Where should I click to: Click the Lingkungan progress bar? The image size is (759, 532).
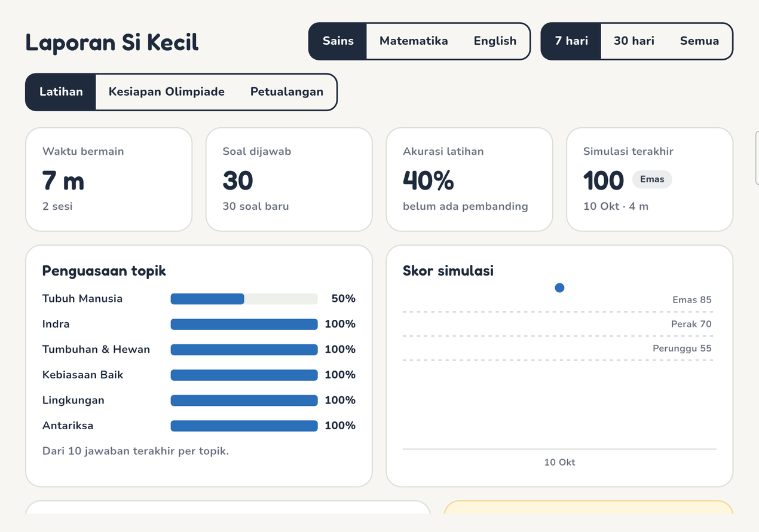pos(244,400)
